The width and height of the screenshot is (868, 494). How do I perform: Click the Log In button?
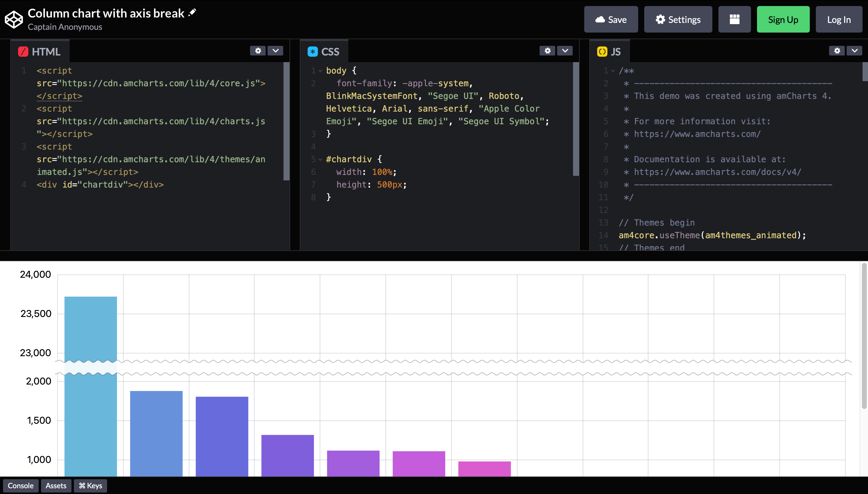(x=838, y=19)
